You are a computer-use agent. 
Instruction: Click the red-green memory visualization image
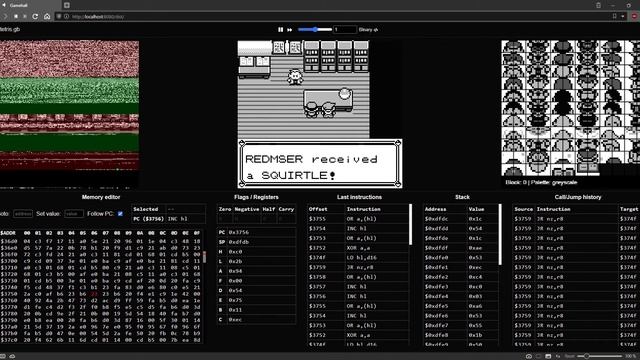(x=69, y=105)
